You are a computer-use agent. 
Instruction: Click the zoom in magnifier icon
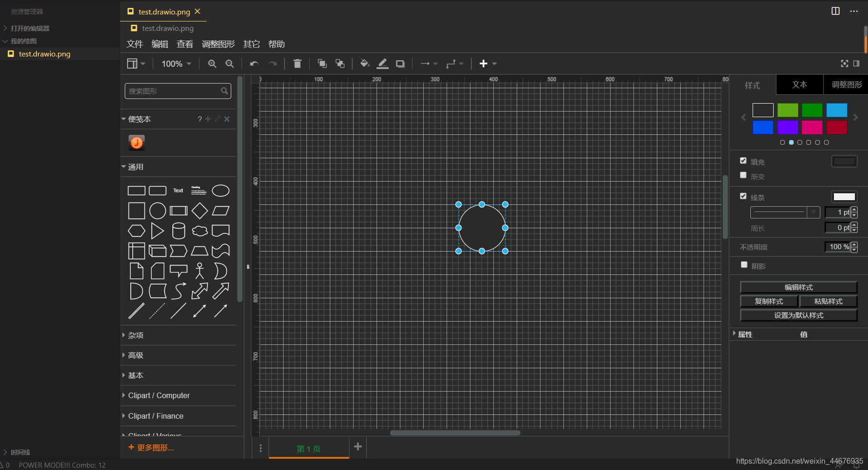(x=212, y=64)
